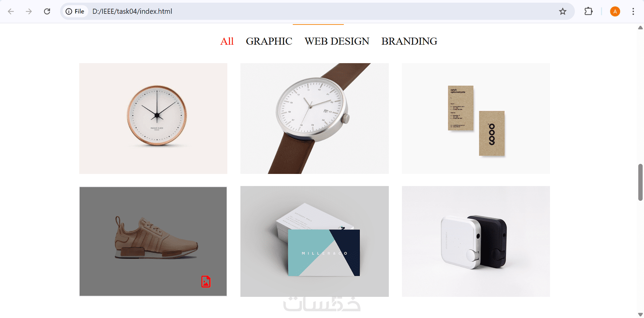Click the red image icon on the shoe
The height and width of the screenshot is (318, 644).
point(206,281)
